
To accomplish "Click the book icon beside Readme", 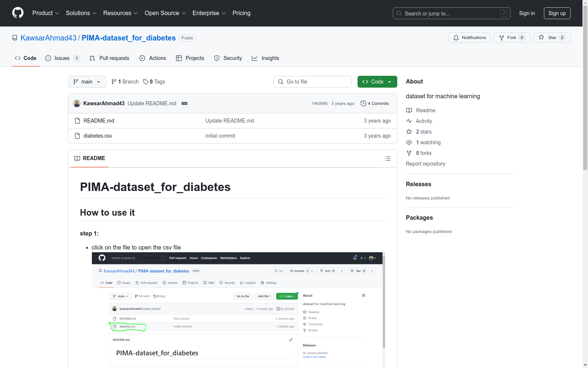I will [x=409, y=110].
